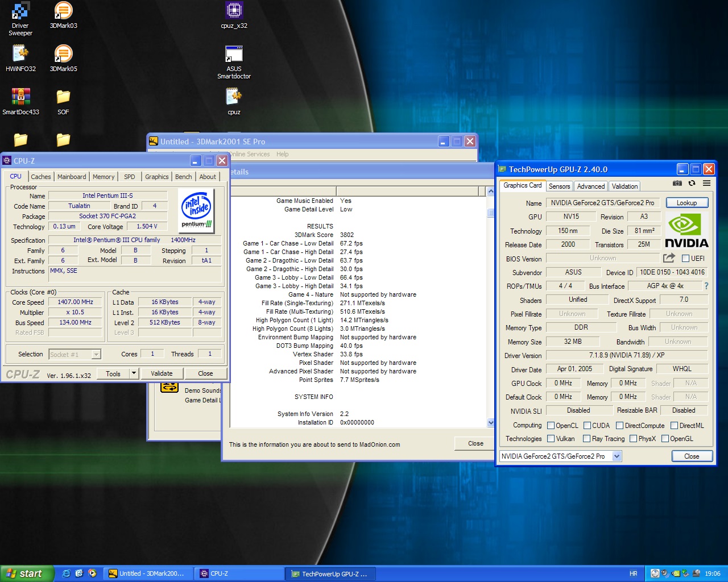Select the 3DMark Score 3802 result row
Screen dimensions: 728x582
(x=324, y=235)
